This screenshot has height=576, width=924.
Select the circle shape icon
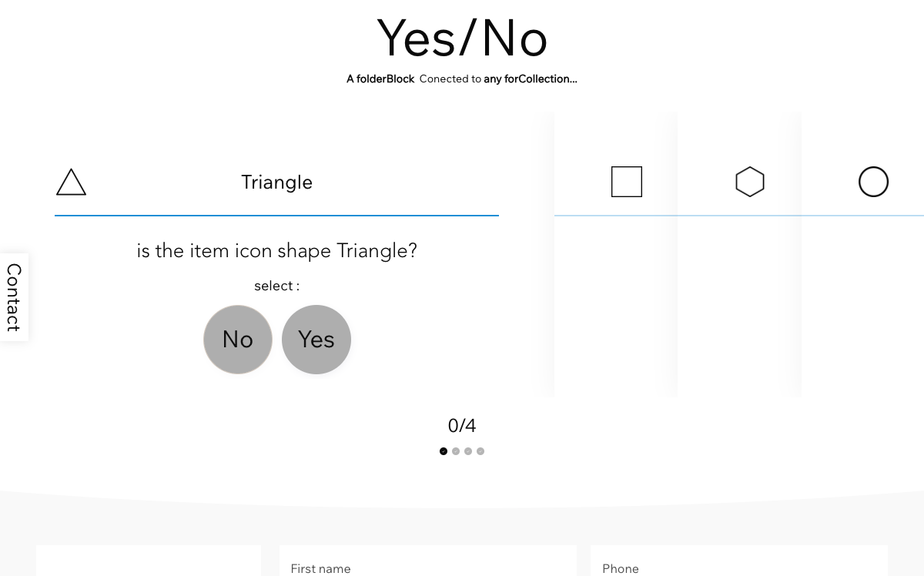tap(873, 182)
